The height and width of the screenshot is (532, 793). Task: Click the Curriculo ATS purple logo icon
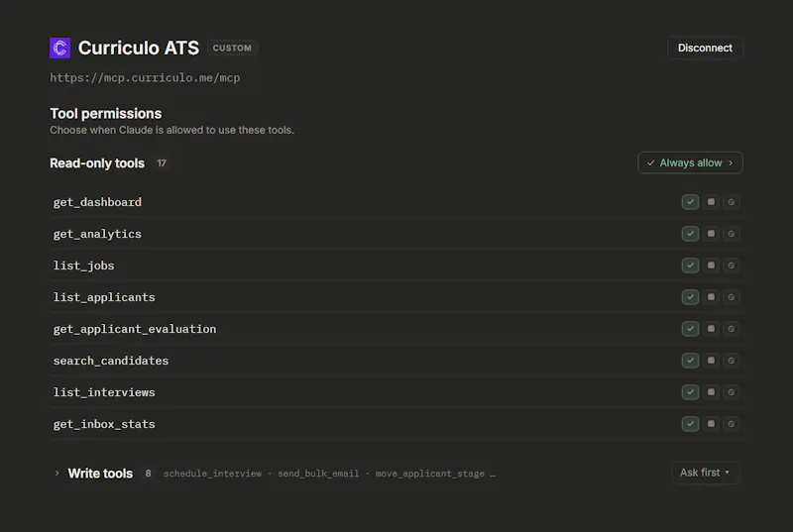(x=59, y=48)
